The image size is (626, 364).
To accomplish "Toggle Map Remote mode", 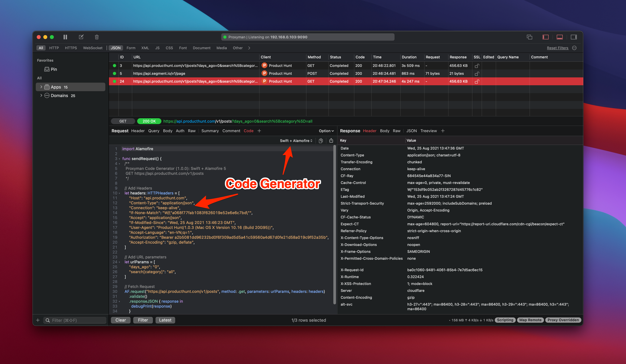I will [x=530, y=320].
